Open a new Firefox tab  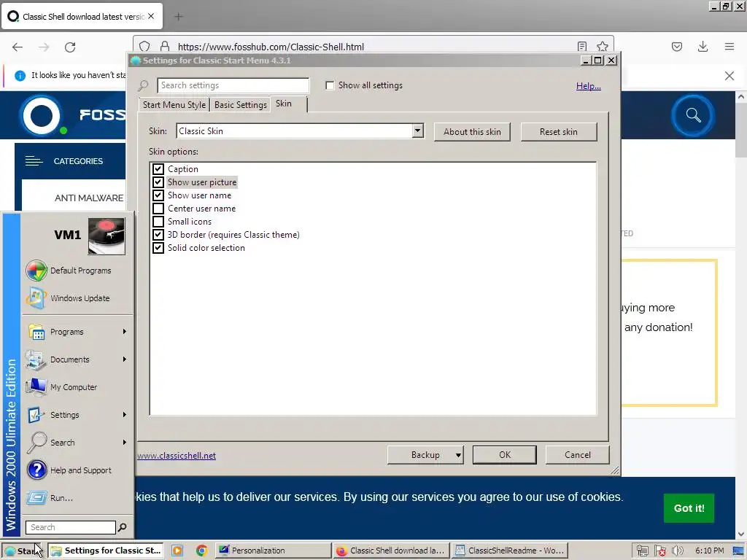pos(179,17)
